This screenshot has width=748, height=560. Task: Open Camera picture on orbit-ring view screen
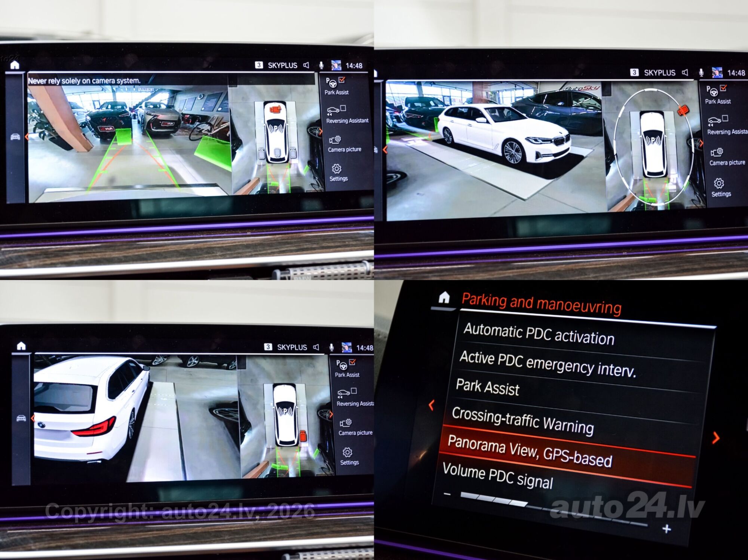coord(727,157)
